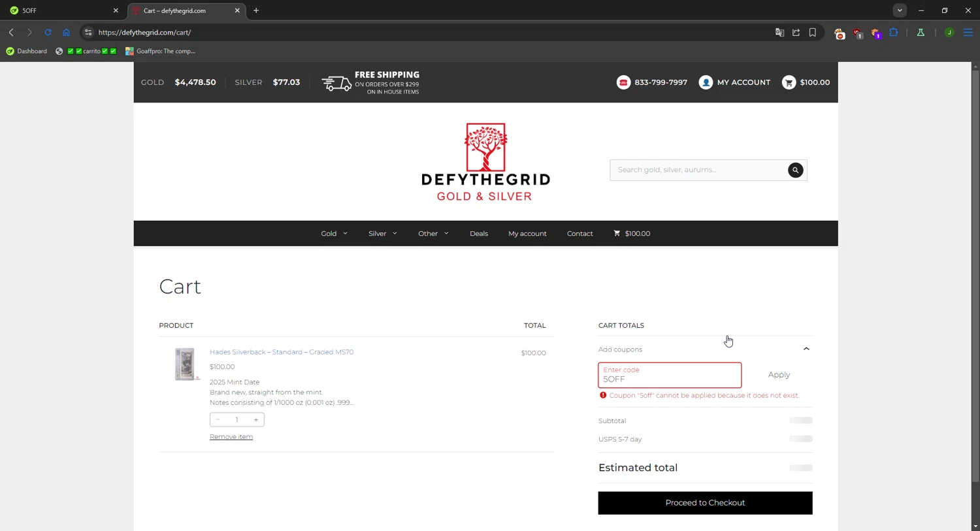Collapse the Add coupons section chevron
The image size is (980, 531).
806,349
